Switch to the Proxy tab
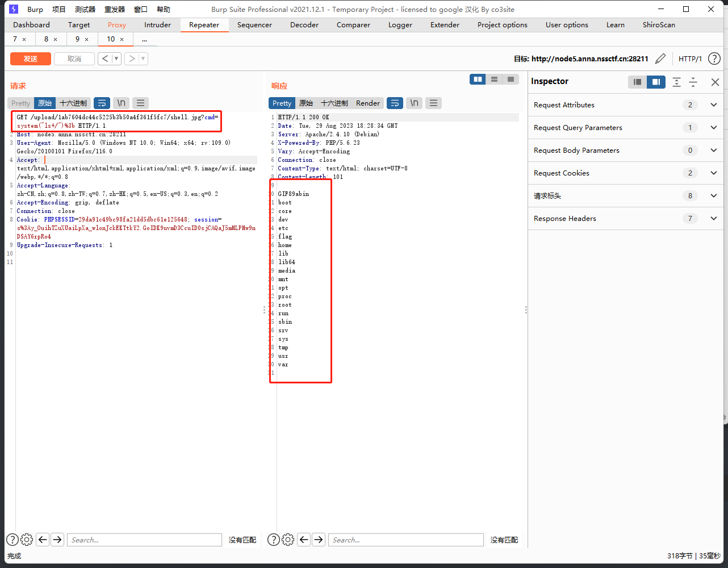 (117, 24)
